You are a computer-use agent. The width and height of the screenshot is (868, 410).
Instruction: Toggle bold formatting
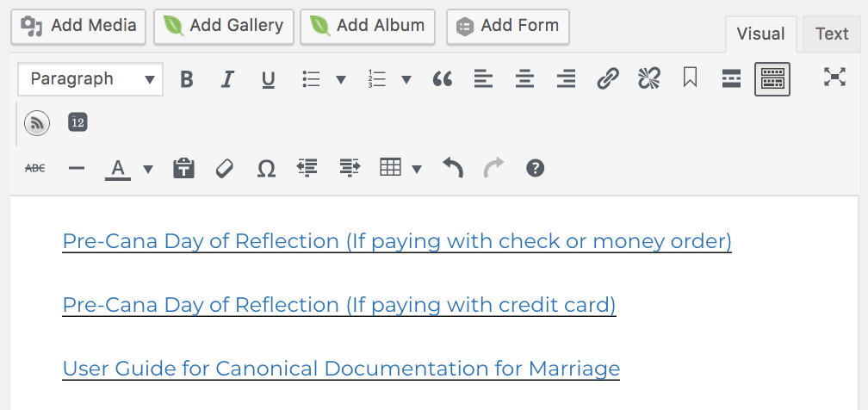click(186, 79)
